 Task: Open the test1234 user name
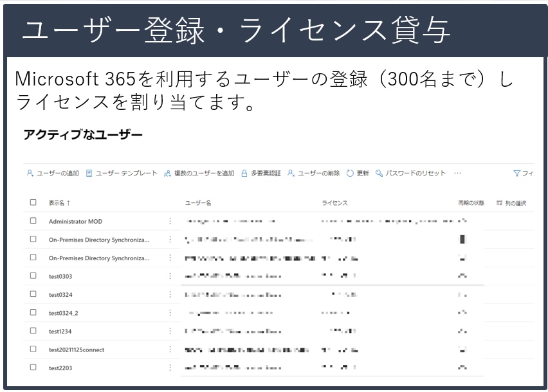60,331
